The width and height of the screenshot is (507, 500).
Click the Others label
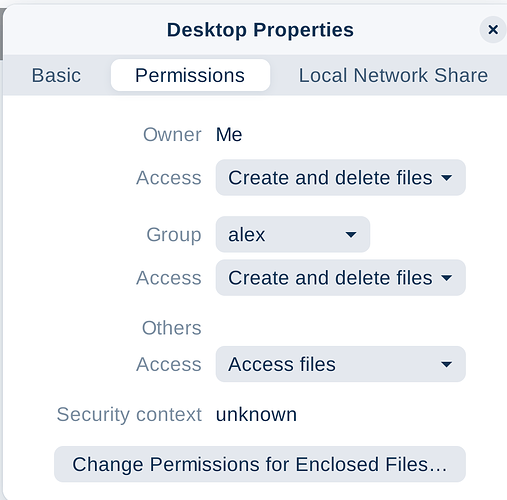pyautogui.click(x=172, y=328)
